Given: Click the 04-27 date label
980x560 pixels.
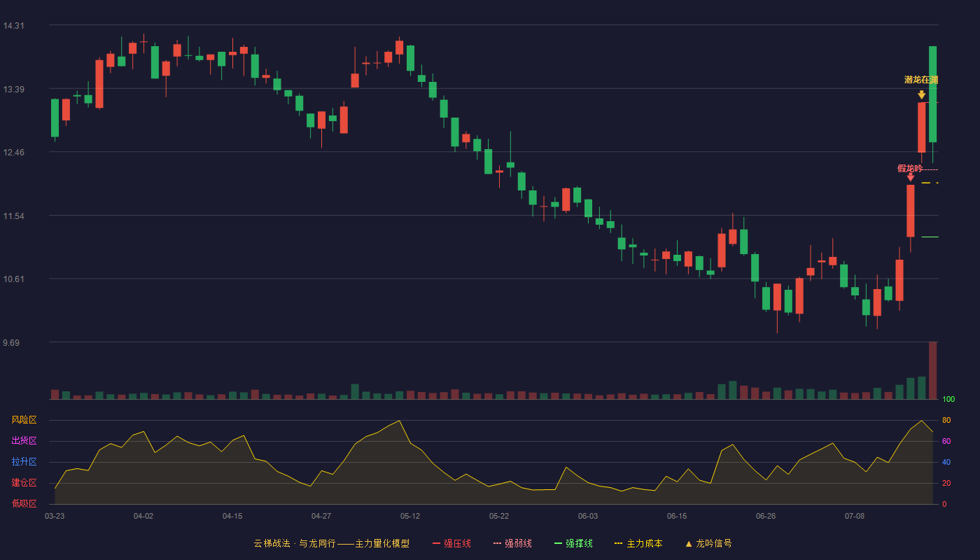Looking at the screenshot, I should click(321, 516).
